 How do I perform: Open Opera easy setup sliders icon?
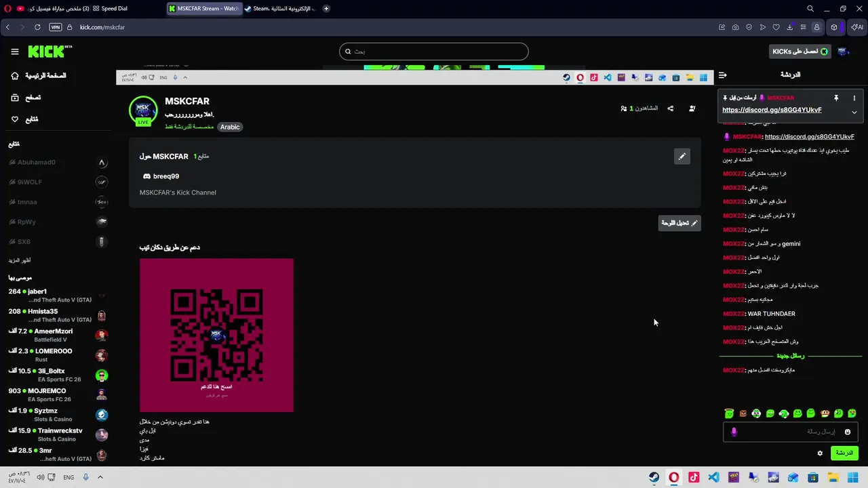[x=804, y=27]
